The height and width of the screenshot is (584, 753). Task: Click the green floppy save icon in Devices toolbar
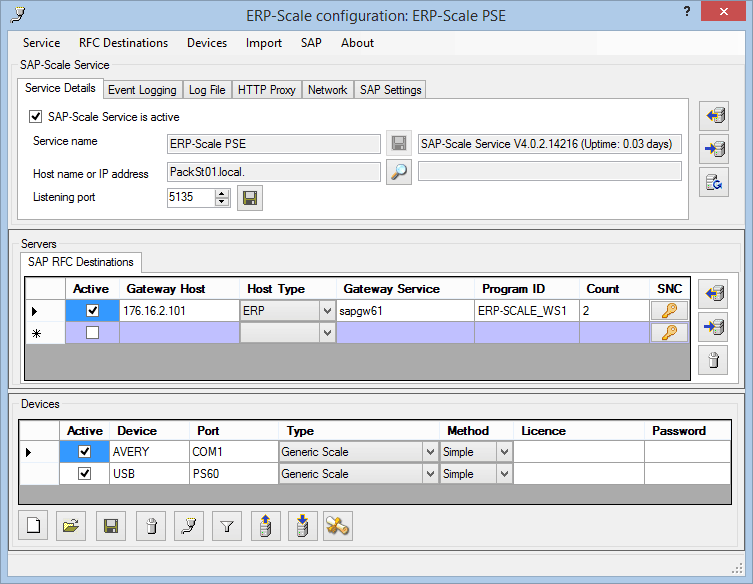(111, 526)
